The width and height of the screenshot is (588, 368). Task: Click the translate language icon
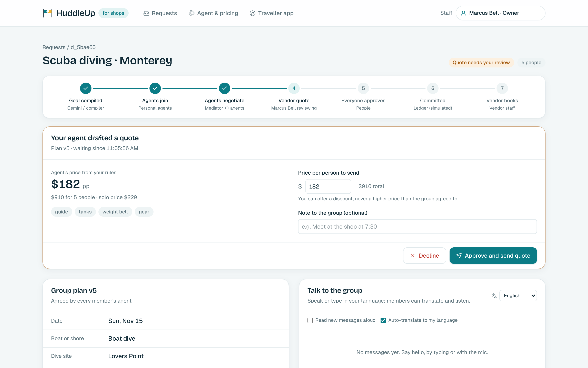(494, 296)
